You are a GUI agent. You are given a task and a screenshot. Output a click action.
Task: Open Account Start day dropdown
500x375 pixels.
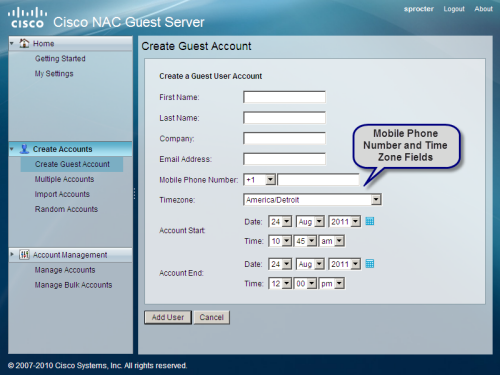point(280,222)
